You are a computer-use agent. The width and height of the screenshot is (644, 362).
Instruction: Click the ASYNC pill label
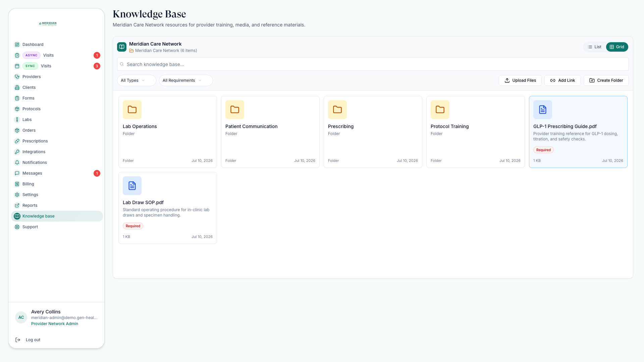pyautogui.click(x=32, y=55)
